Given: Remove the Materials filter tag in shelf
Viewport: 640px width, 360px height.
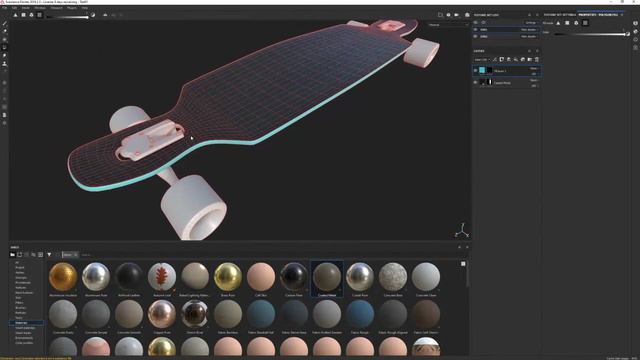Looking at the screenshot, I should click(76, 255).
